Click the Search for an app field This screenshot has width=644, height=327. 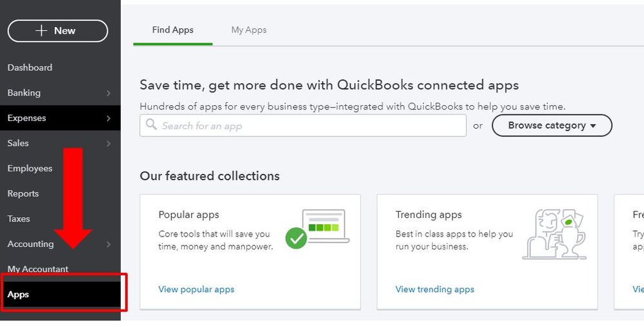pos(303,125)
